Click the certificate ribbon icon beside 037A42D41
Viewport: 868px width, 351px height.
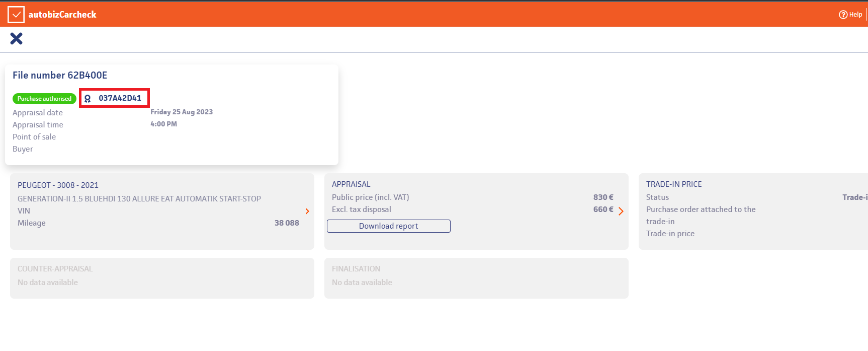pos(88,98)
